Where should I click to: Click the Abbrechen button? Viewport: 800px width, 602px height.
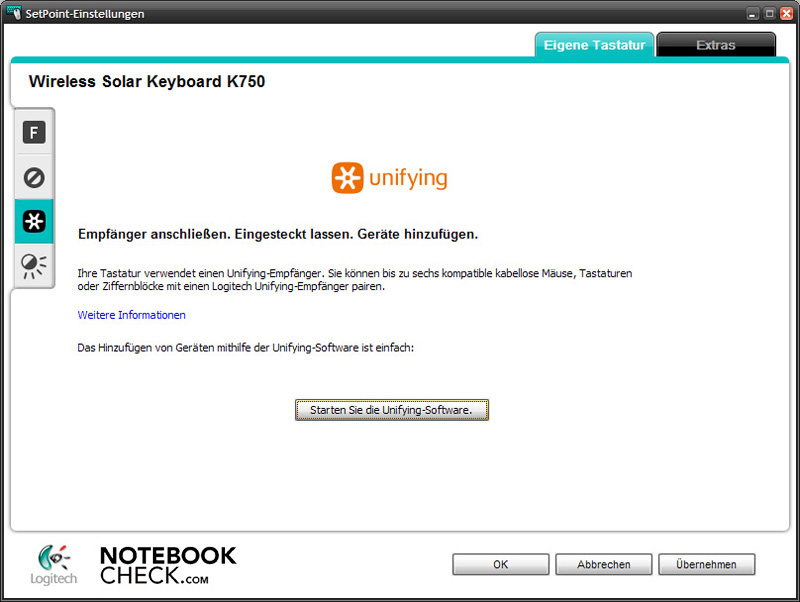pyautogui.click(x=604, y=564)
